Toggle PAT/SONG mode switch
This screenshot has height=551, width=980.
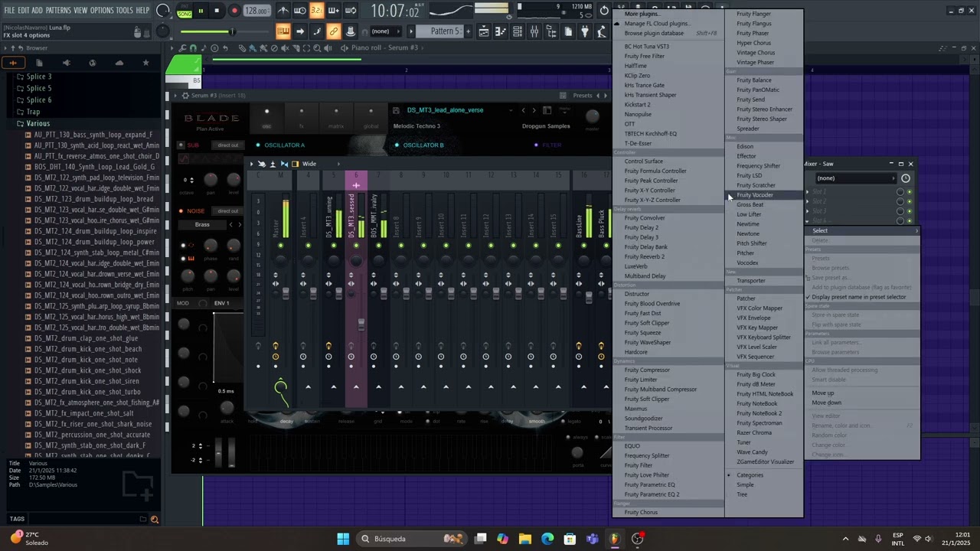tap(185, 11)
